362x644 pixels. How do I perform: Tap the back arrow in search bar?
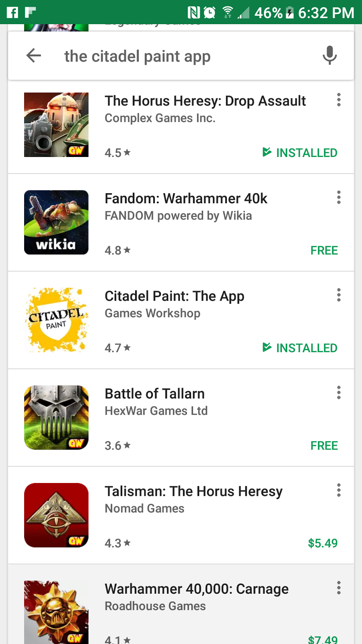(34, 56)
